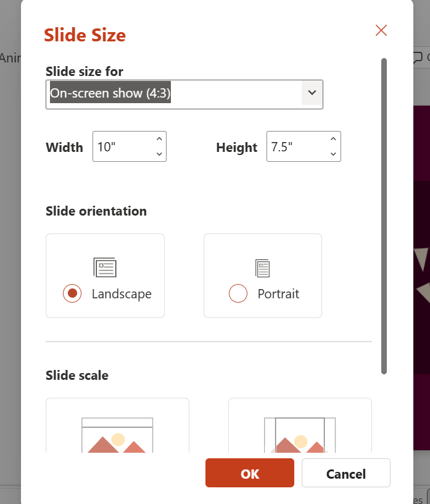Click the On-screen show (4:3) combo box text
Viewport: 430px width, 504px height.
tap(110, 93)
